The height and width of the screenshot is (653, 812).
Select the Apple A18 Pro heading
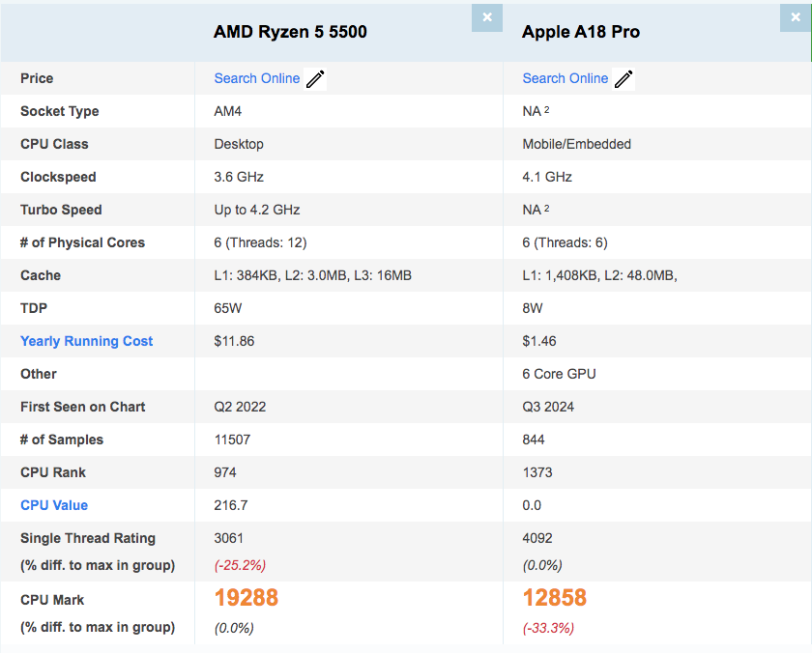click(581, 32)
